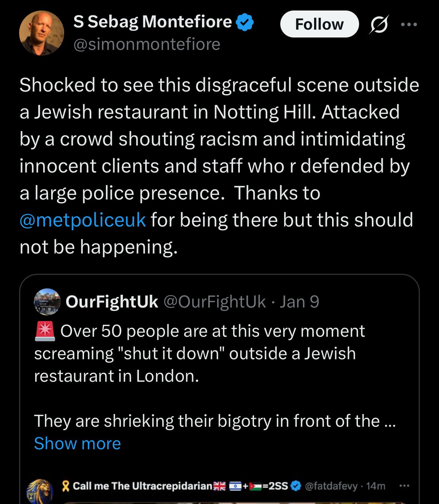Open the @simonmontefiore handle
439x504 pixels.
point(147,44)
